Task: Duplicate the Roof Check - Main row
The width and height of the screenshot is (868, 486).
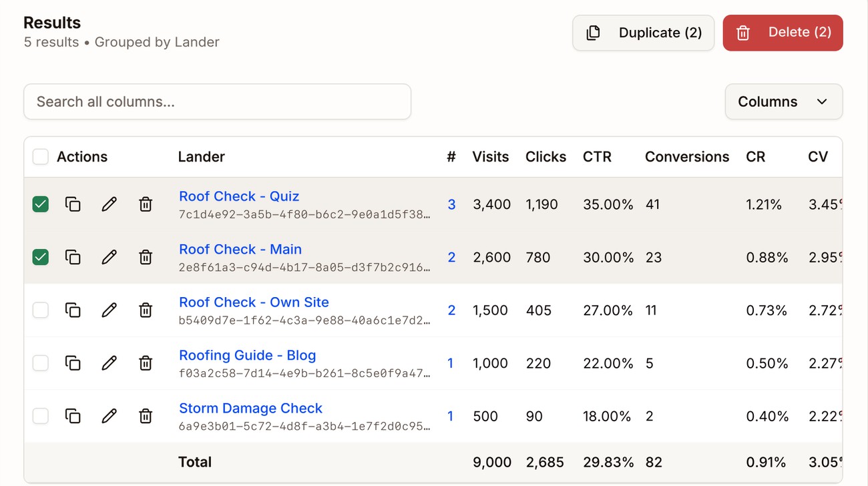Action: click(x=73, y=257)
